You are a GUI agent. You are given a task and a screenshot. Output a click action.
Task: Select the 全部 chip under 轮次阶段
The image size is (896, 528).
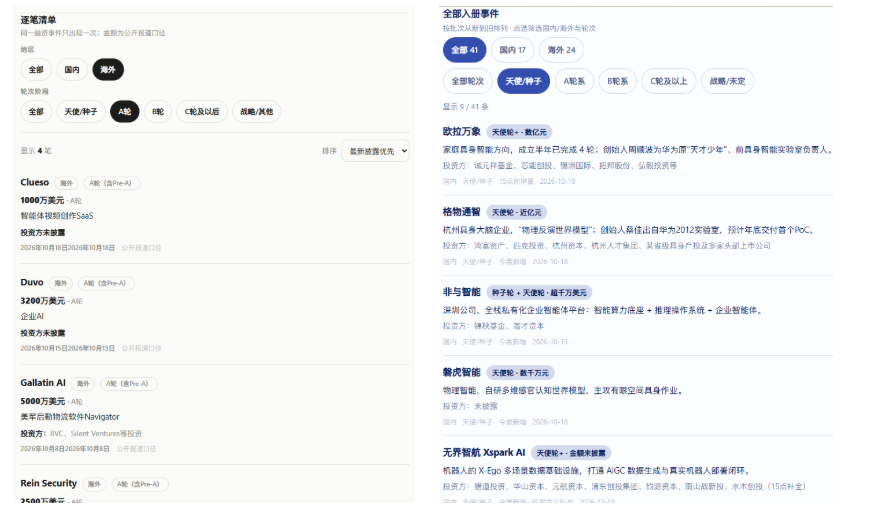(36, 111)
